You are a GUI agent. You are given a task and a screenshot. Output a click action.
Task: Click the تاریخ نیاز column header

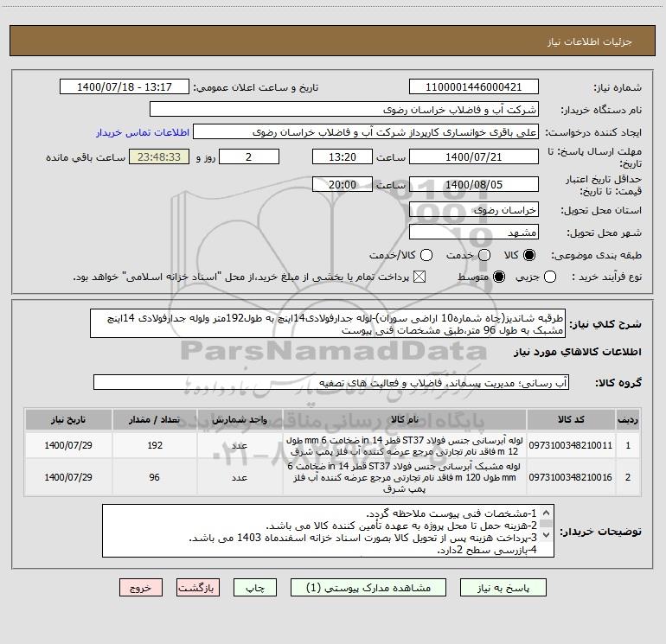68,419
